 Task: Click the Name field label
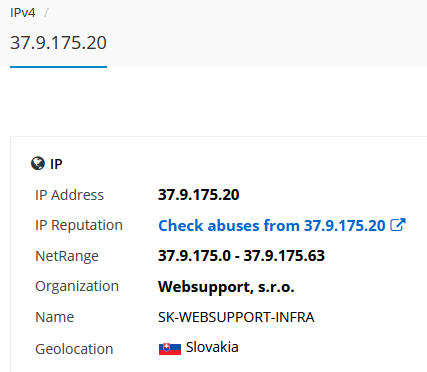coord(54,317)
